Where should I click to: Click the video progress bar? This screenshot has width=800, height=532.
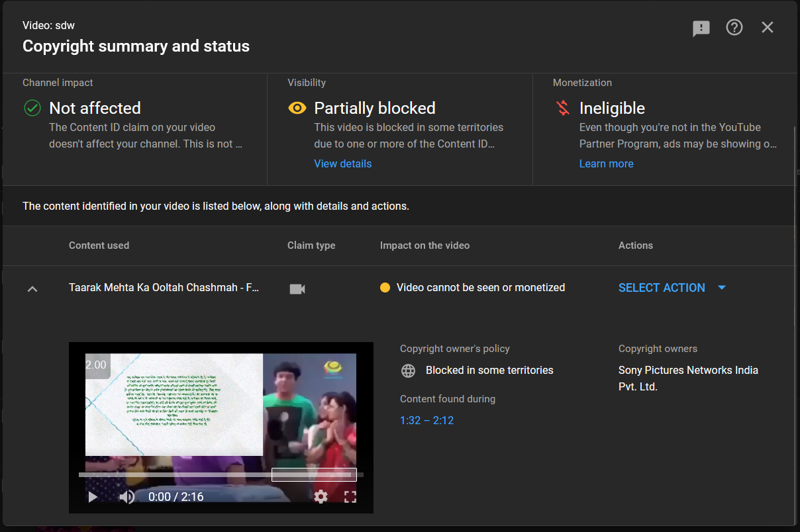tap(221, 474)
